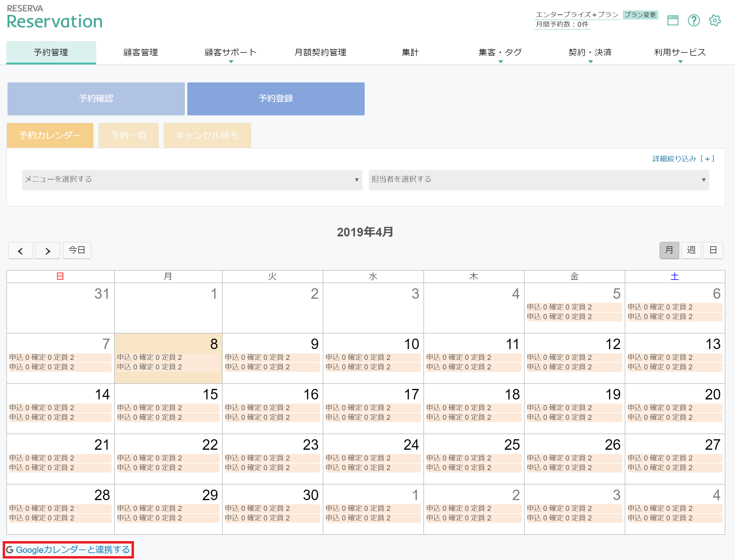Open the 月額契約管理 tab

tap(320, 53)
